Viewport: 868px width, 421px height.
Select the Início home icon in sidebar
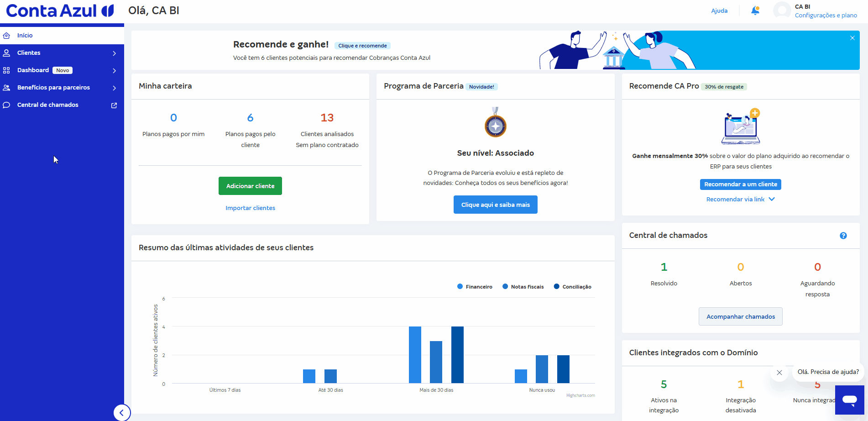pyautogui.click(x=6, y=35)
